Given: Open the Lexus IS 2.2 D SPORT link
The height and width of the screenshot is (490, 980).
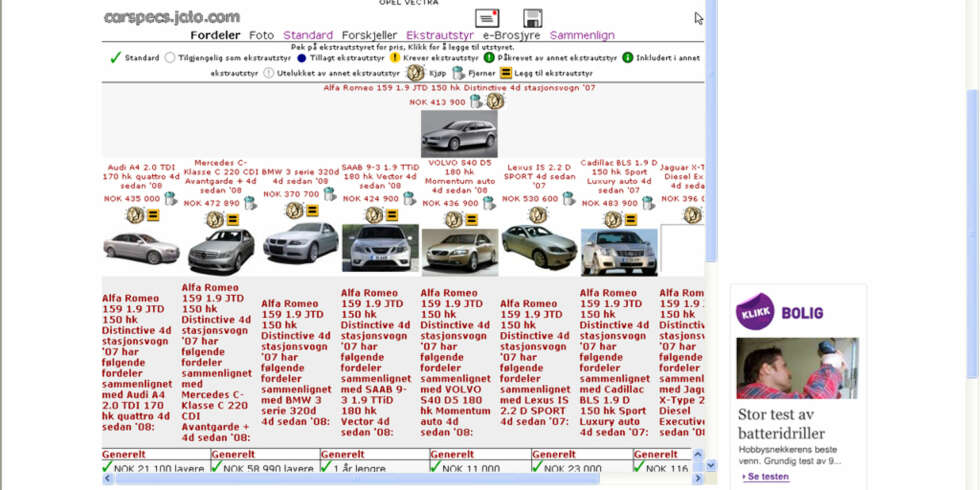Looking at the screenshot, I should [539, 176].
